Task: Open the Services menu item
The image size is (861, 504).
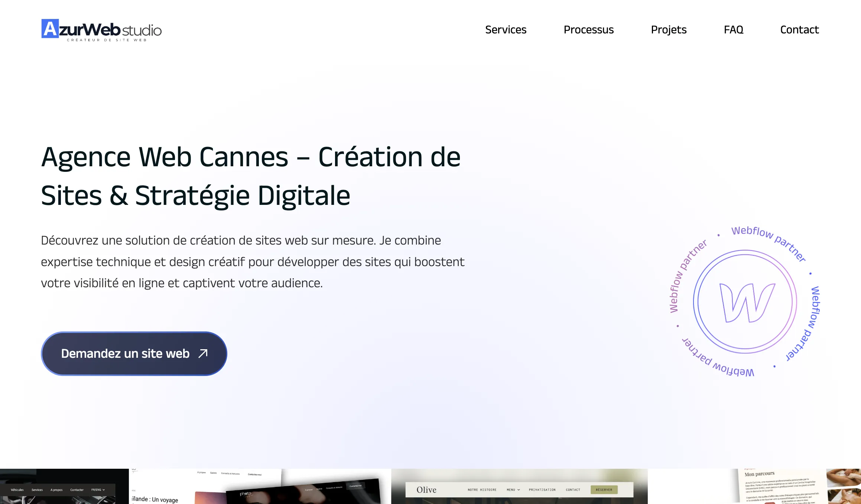Action: (506, 30)
